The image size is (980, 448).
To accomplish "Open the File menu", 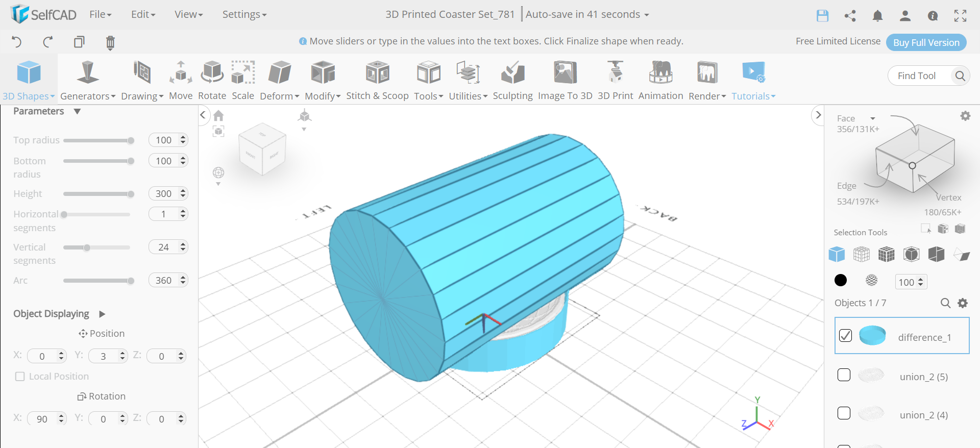I will (x=101, y=14).
